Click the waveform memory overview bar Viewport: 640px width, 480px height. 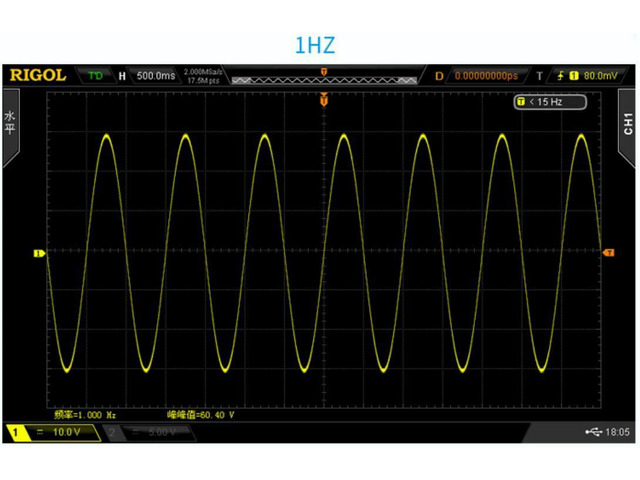(324, 80)
